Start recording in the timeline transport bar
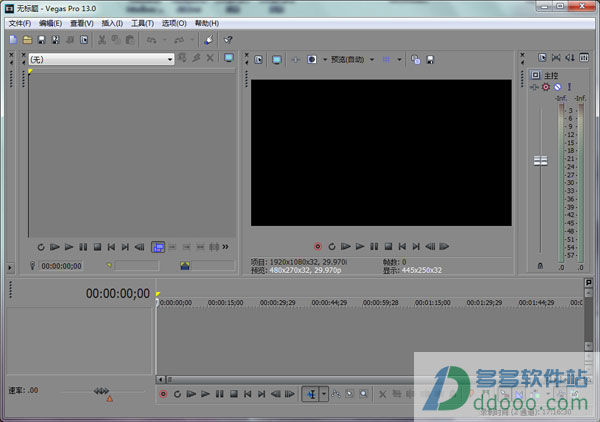Image resolution: width=600 pixels, height=422 pixels. coord(163,394)
